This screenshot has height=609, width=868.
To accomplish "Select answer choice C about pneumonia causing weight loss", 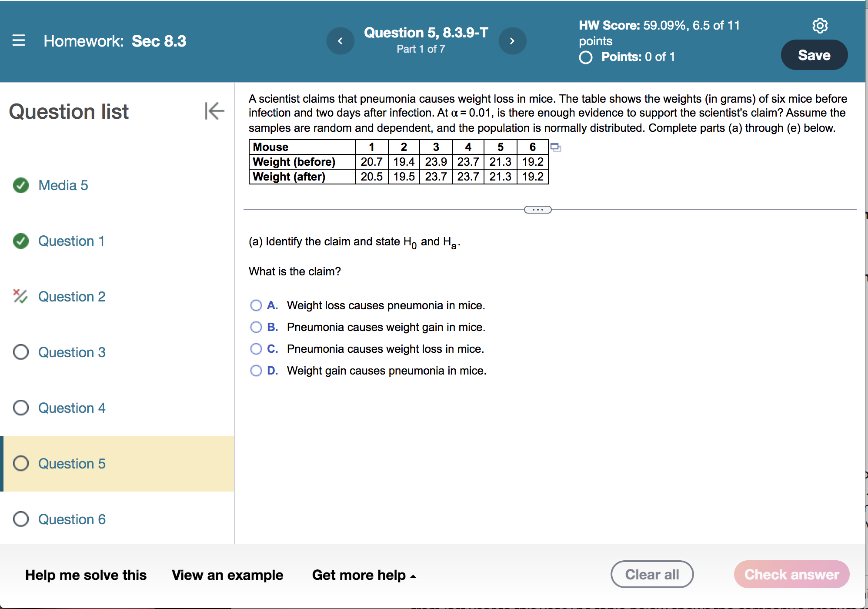I will coord(256,348).
